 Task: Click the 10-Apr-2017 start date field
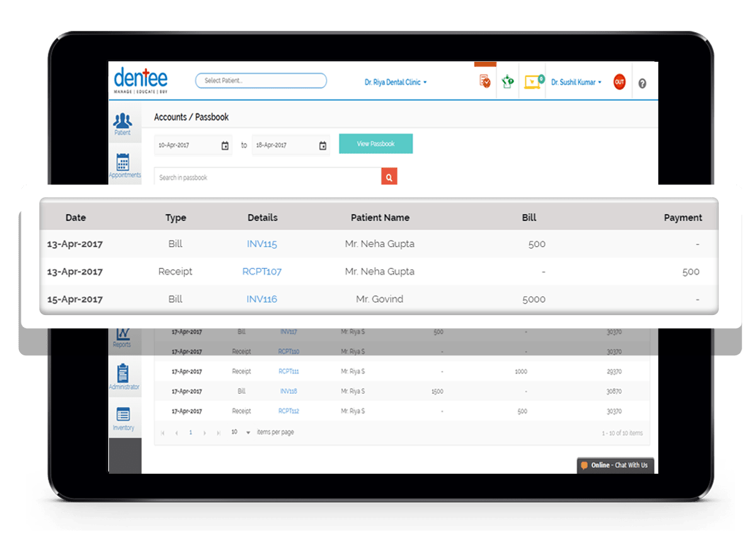(x=193, y=145)
